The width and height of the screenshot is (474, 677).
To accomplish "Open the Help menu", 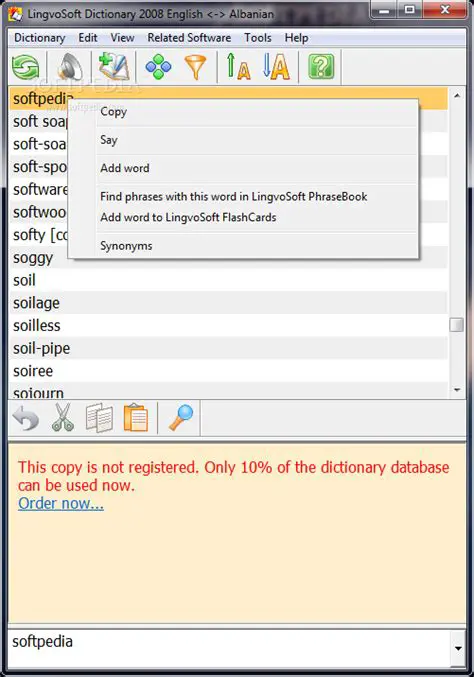I will [x=296, y=38].
